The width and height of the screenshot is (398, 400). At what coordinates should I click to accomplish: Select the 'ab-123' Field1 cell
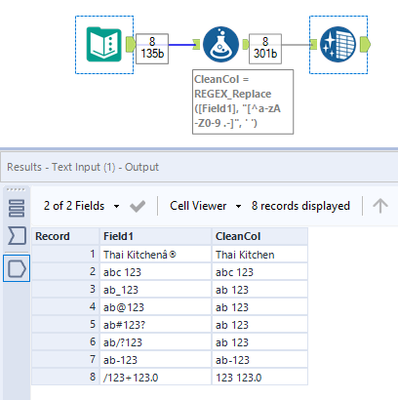pos(156,360)
